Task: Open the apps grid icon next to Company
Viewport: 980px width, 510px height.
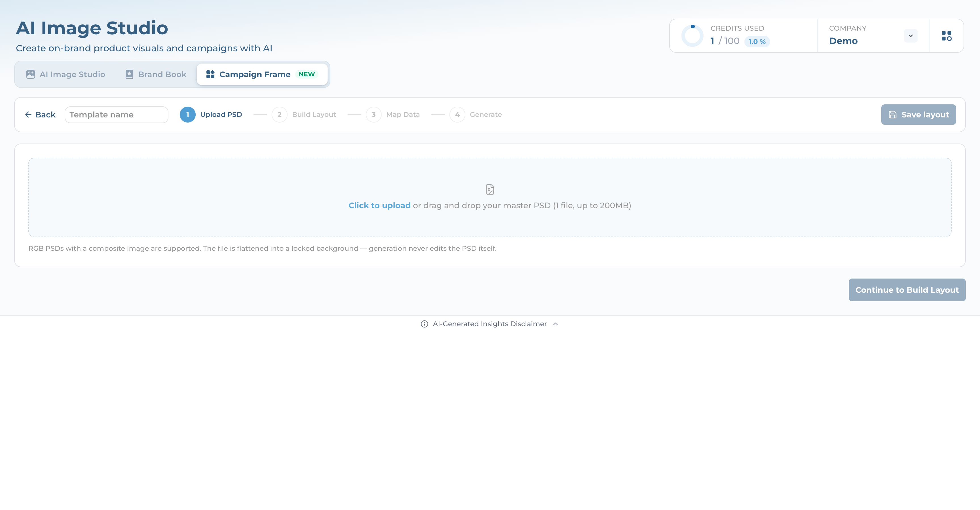Action: [x=947, y=36]
